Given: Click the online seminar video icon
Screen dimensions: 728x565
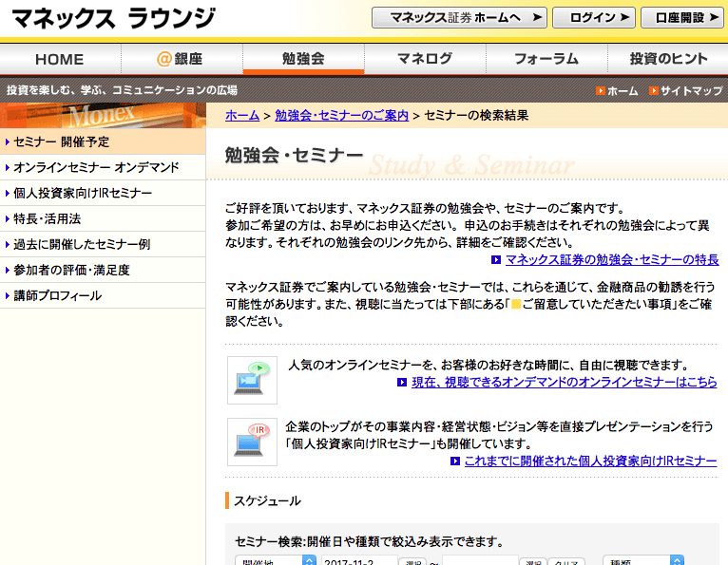Looking at the screenshot, I should [252, 379].
